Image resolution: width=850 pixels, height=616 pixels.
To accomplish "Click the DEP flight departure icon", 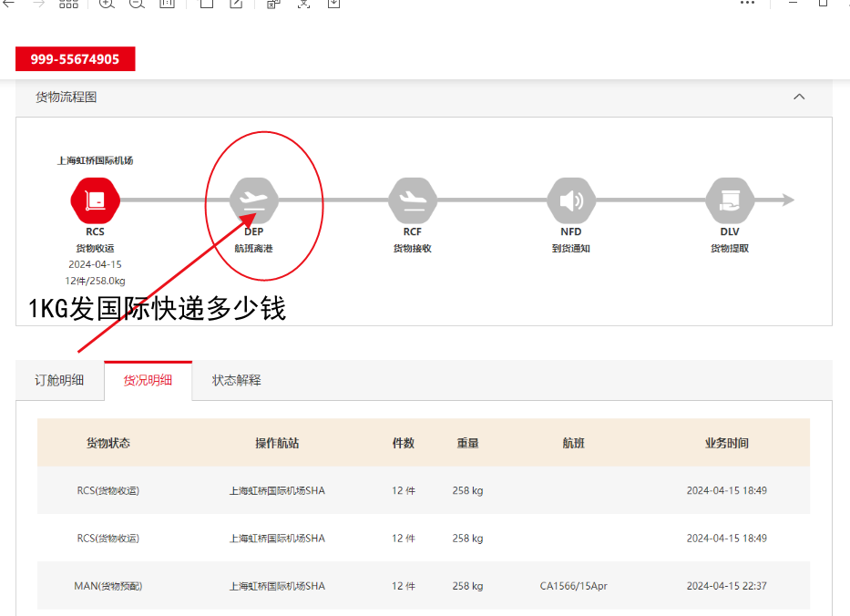I will (253, 200).
